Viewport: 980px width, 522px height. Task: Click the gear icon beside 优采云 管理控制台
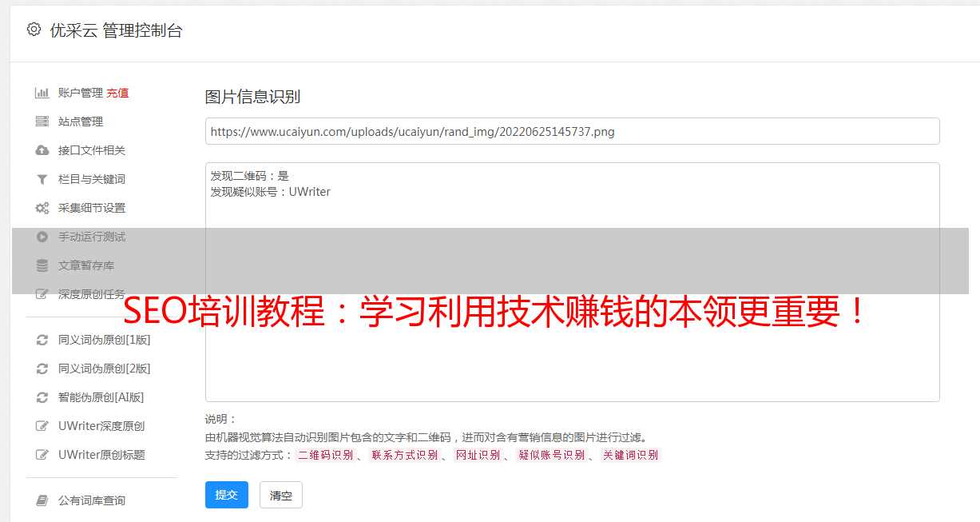(34, 30)
